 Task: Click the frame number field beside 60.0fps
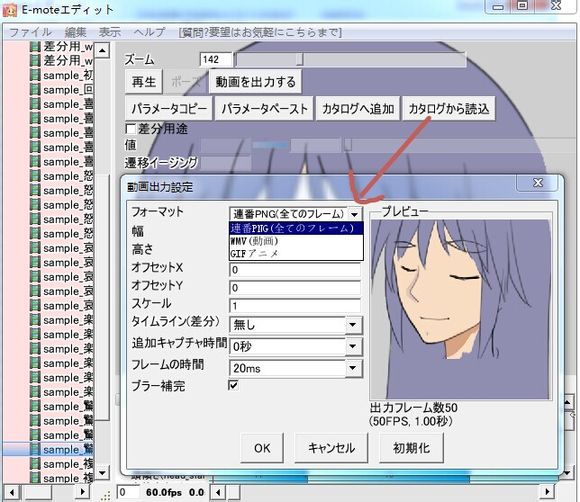(x=128, y=492)
